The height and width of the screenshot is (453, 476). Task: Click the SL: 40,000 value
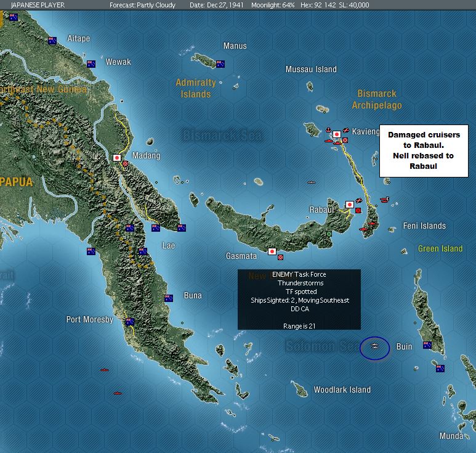click(x=354, y=5)
